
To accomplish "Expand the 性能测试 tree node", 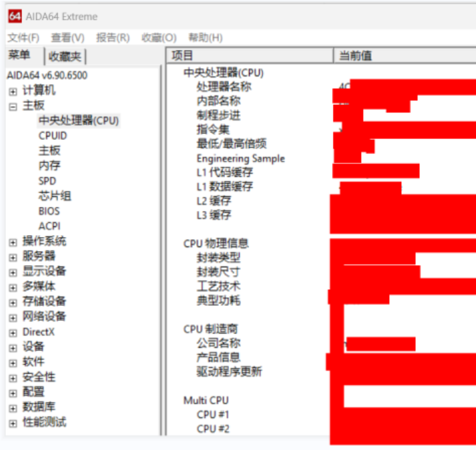I will (x=13, y=424).
